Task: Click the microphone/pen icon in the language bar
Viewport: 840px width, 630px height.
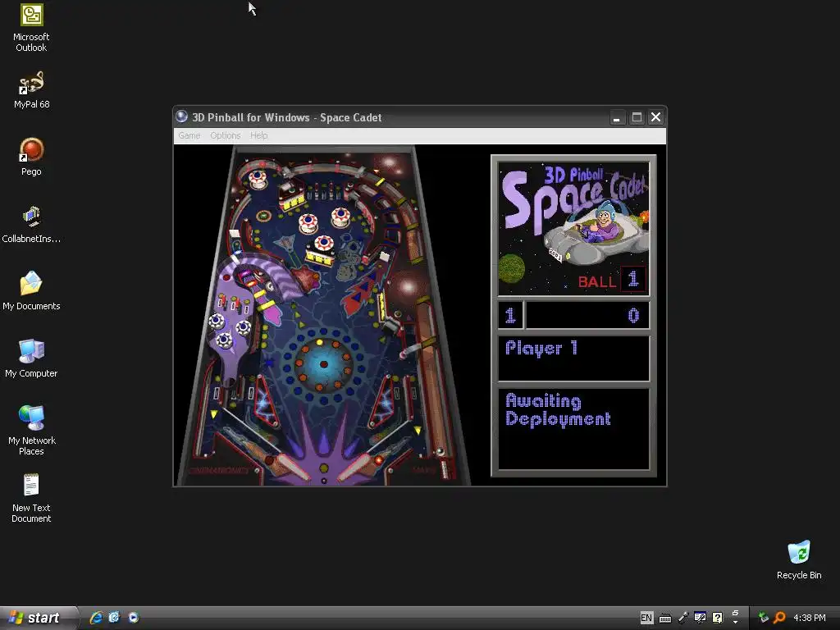Action: [682, 618]
